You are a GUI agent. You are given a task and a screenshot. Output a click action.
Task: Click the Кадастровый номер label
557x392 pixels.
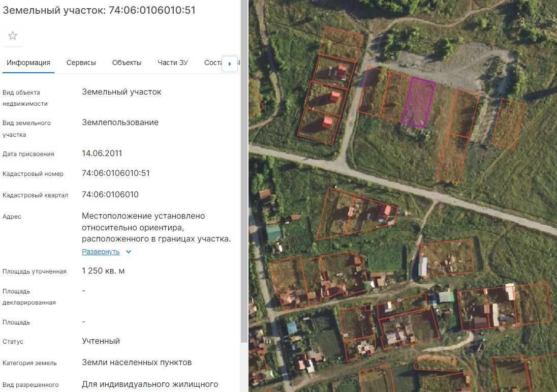point(33,174)
